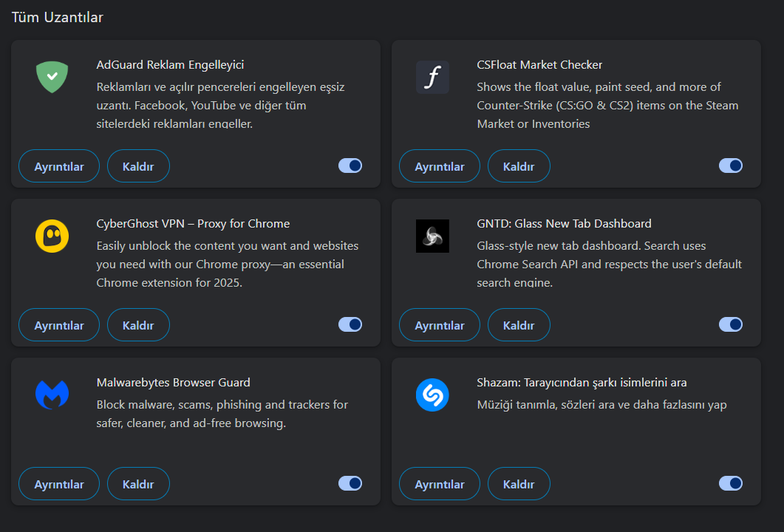Remove GNTD extension using Kaldır
Image resolution: width=784 pixels, height=532 pixels.
pyautogui.click(x=519, y=325)
